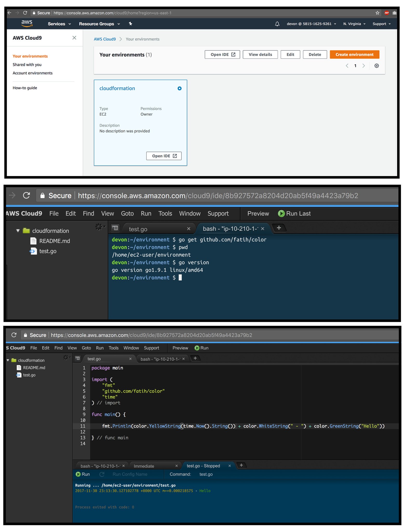Reload the browser page of the Run Last IDE window
Image resolution: width=405 pixels, height=532 pixels.
(26, 195)
